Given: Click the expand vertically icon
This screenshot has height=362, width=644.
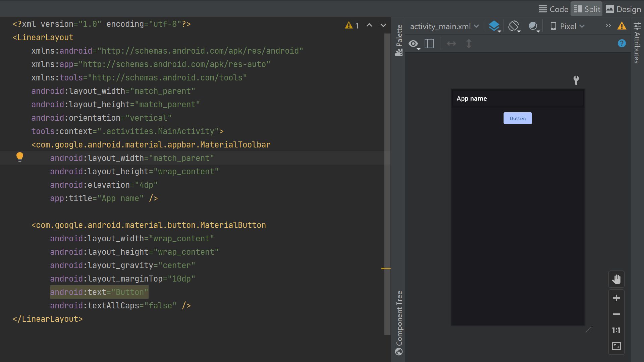Looking at the screenshot, I should [469, 44].
